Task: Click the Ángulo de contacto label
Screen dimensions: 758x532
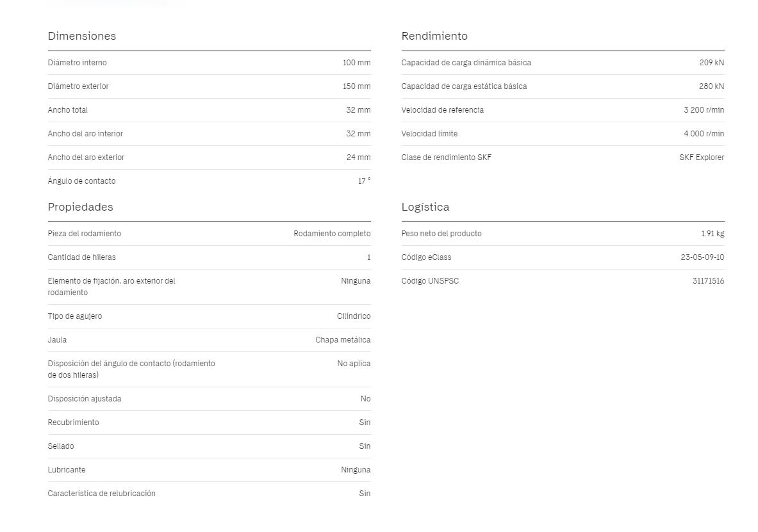Action: [82, 181]
